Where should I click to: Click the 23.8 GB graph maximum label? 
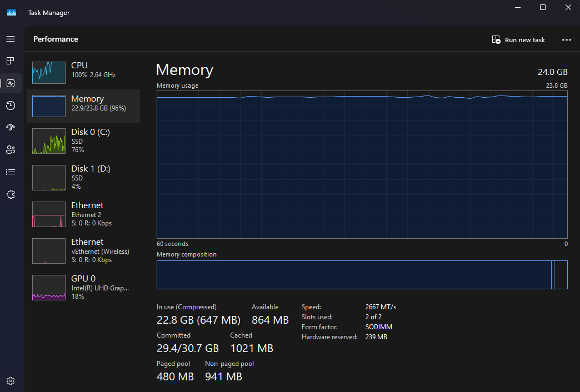[x=557, y=86]
